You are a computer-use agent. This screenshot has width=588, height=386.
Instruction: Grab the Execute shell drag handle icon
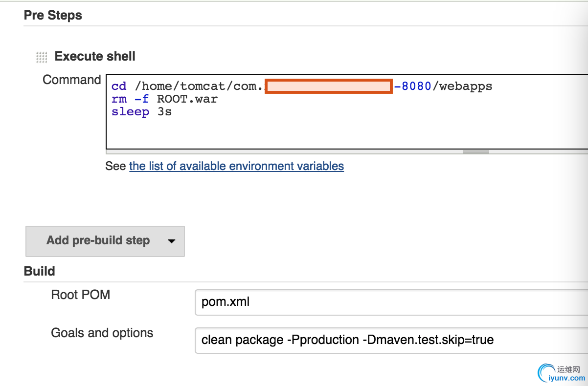[x=42, y=57]
